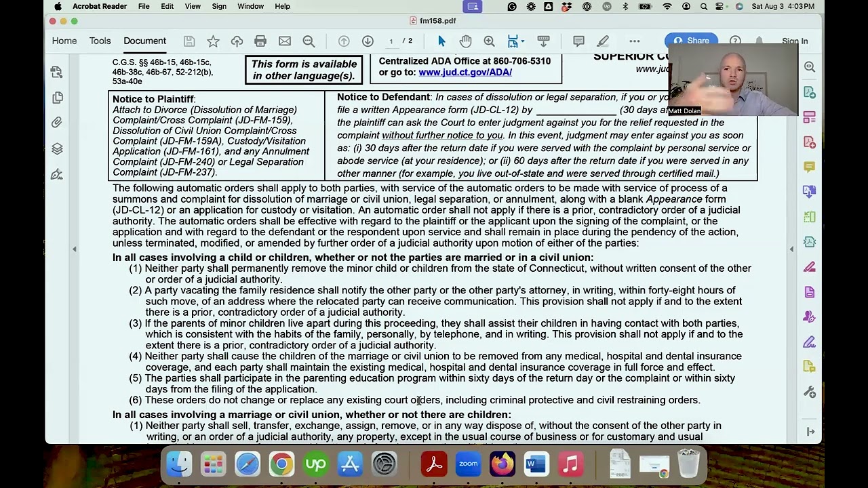This screenshot has width=868, height=488.
Task: Open Safari from the Dock
Action: (x=248, y=464)
